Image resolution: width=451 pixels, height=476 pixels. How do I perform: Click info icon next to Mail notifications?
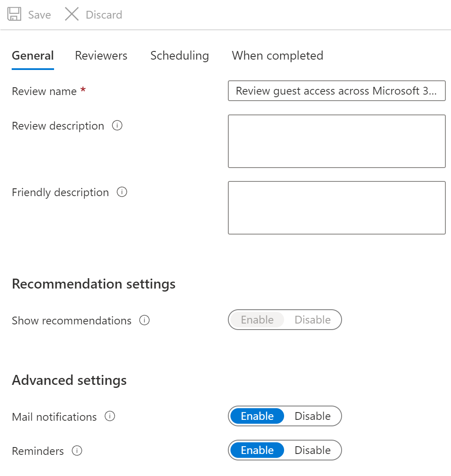click(110, 416)
